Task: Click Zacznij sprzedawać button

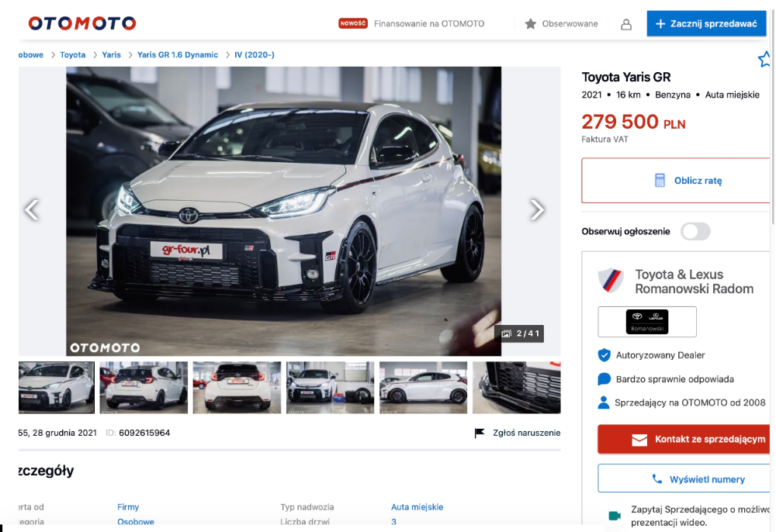Action: [x=706, y=24]
